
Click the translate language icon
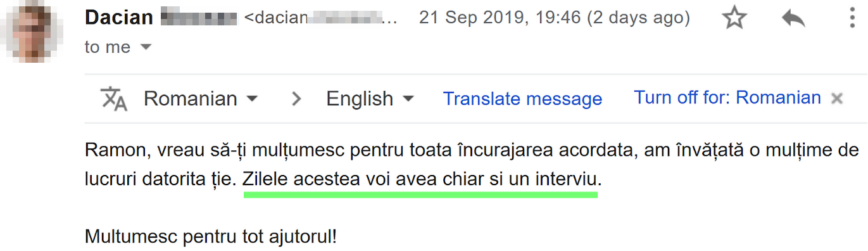coord(114,99)
